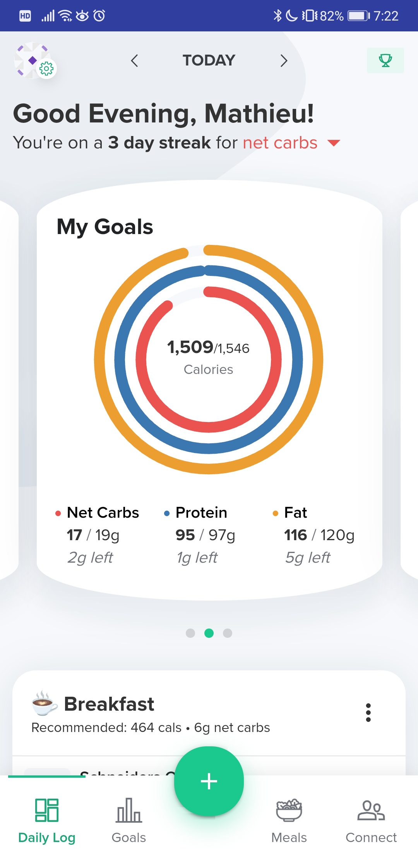Open the Meals salad bowl icon
Viewport: 418px width, 868px height.
tap(289, 810)
